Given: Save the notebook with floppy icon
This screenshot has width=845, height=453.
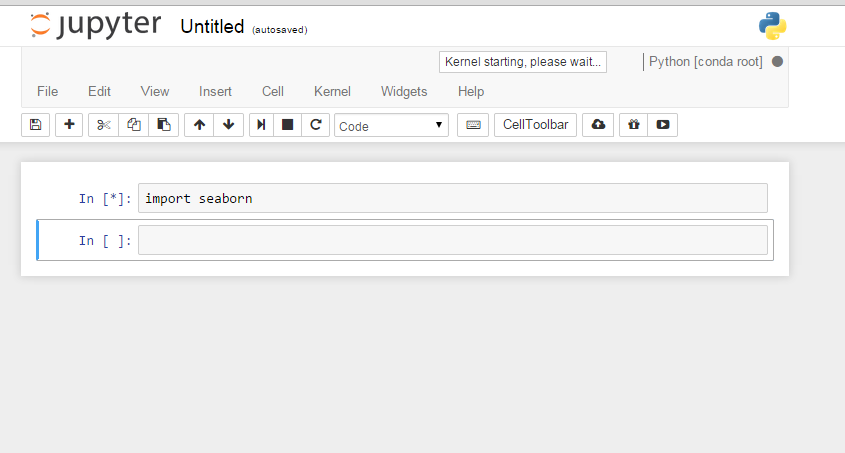Looking at the screenshot, I should (36, 125).
